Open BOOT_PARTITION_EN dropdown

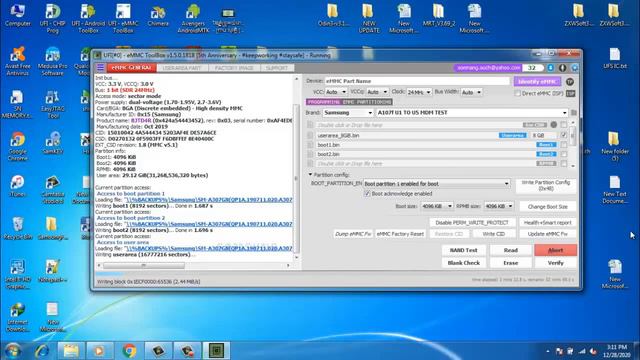coord(436,184)
